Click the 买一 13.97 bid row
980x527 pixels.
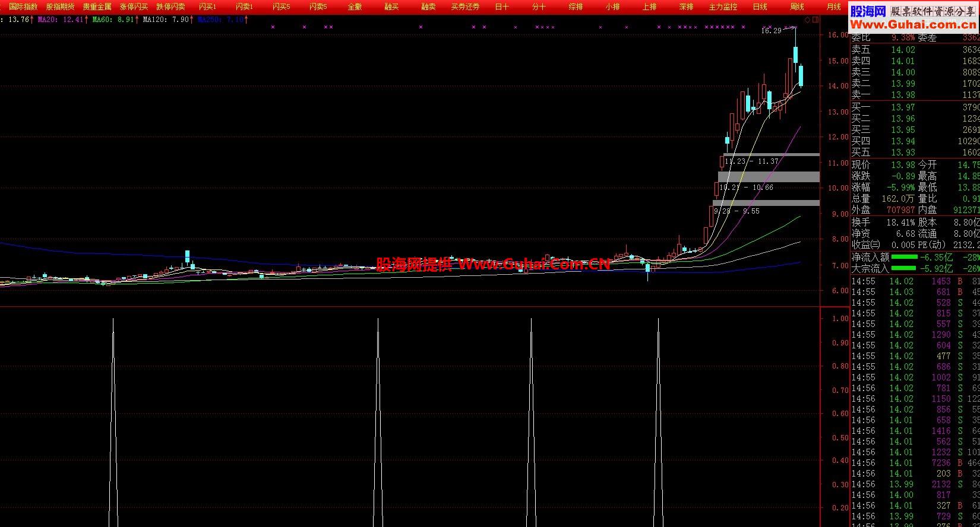915,107
